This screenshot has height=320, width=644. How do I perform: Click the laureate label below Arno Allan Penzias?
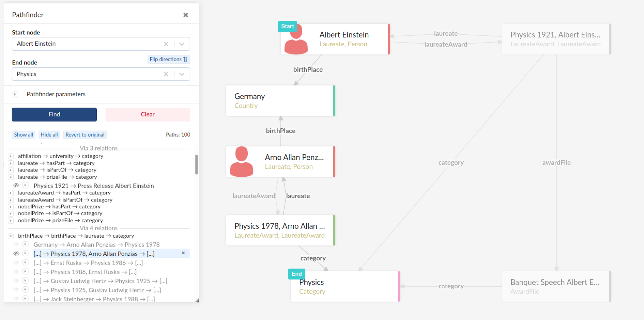[298, 196]
